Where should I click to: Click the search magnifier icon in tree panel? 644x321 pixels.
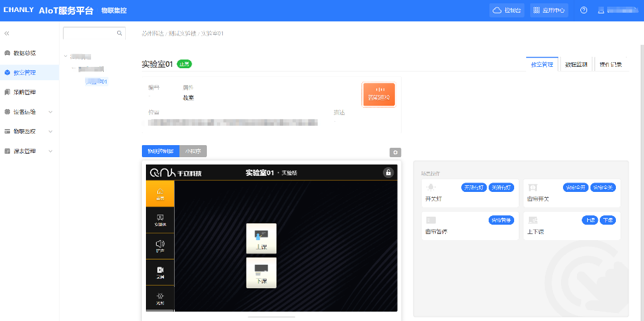coord(120,33)
